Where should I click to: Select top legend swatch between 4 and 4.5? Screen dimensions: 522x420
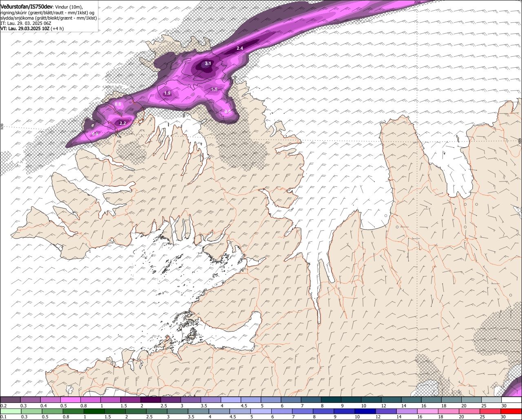point(231,400)
